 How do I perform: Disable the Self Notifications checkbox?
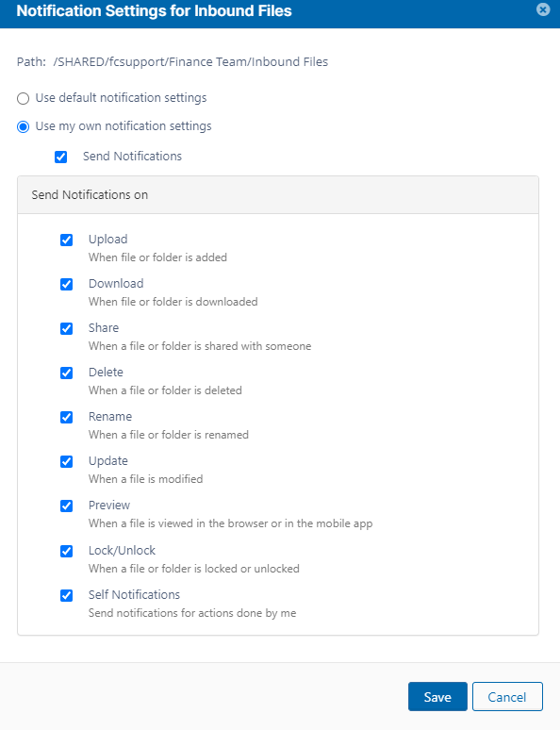tap(67, 595)
